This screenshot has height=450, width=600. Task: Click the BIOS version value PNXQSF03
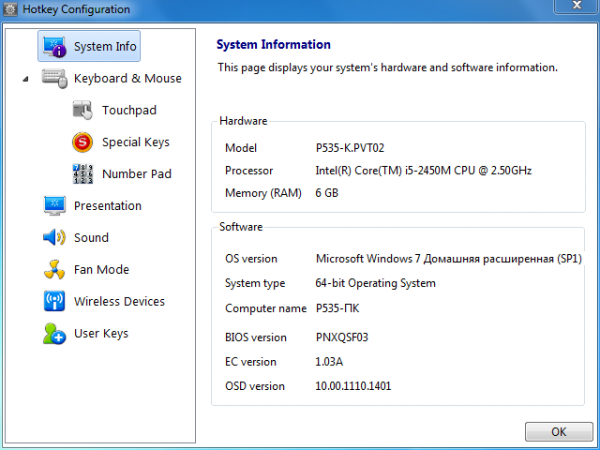tap(342, 337)
